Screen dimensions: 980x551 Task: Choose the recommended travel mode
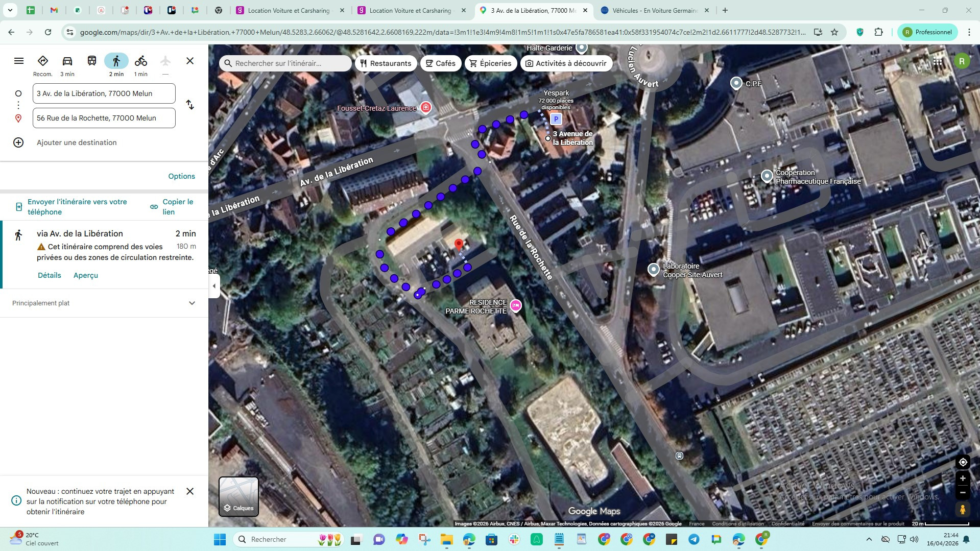tap(43, 65)
